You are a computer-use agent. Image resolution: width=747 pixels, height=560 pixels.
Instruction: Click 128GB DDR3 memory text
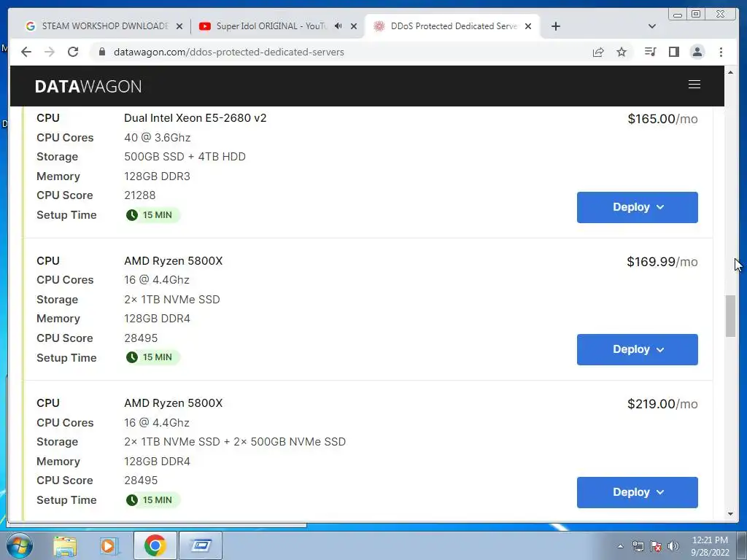pyautogui.click(x=158, y=176)
